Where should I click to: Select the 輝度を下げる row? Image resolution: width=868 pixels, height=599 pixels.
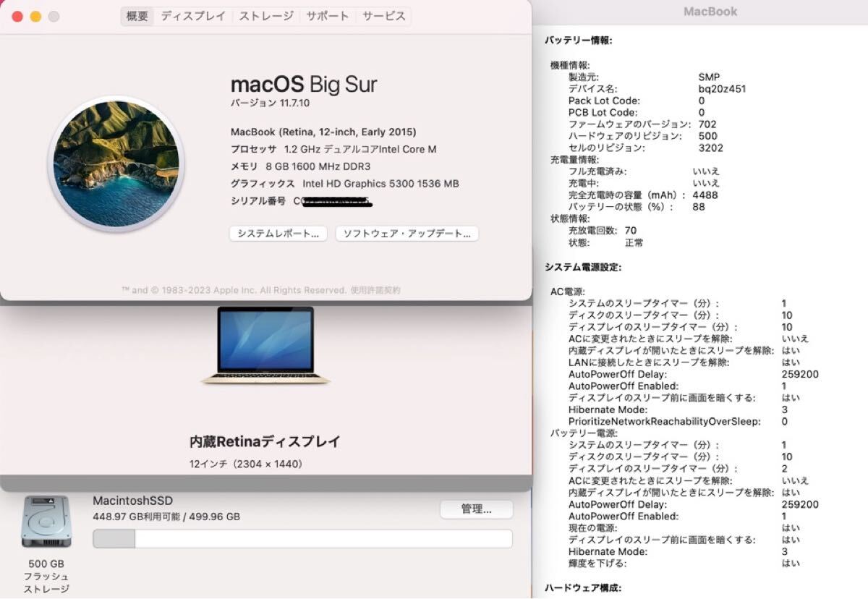684,563
